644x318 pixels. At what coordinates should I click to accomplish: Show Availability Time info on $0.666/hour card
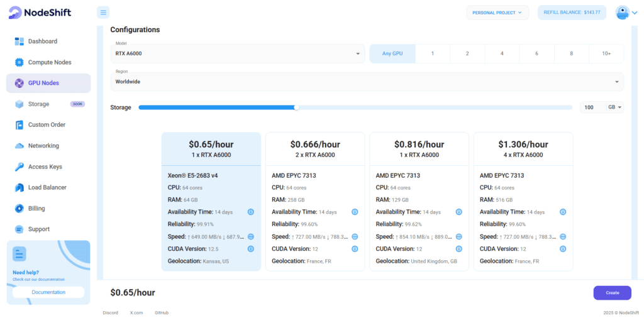[x=355, y=212]
